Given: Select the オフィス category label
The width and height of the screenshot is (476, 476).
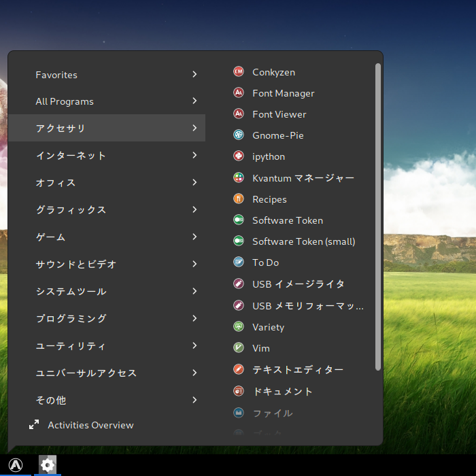Looking at the screenshot, I should pyautogui.click(x=56, y=182).
